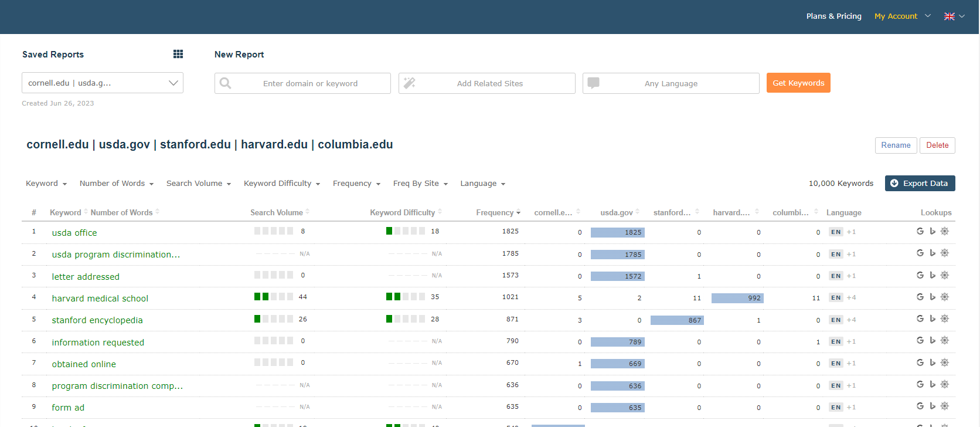Click the wheel lookup icon for 'stanford encyclopedia'
980x427 pixels.
(x=945, y=318)
